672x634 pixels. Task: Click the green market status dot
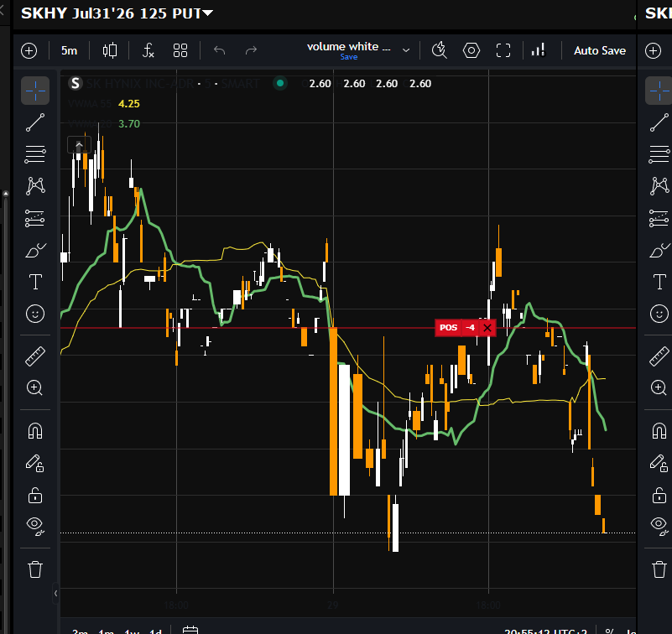[x=280, y=83]
